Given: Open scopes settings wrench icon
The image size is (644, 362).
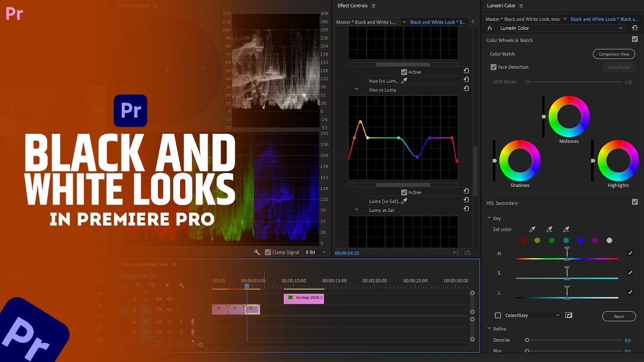Looking at the screenshot, I should coord(257,252).
